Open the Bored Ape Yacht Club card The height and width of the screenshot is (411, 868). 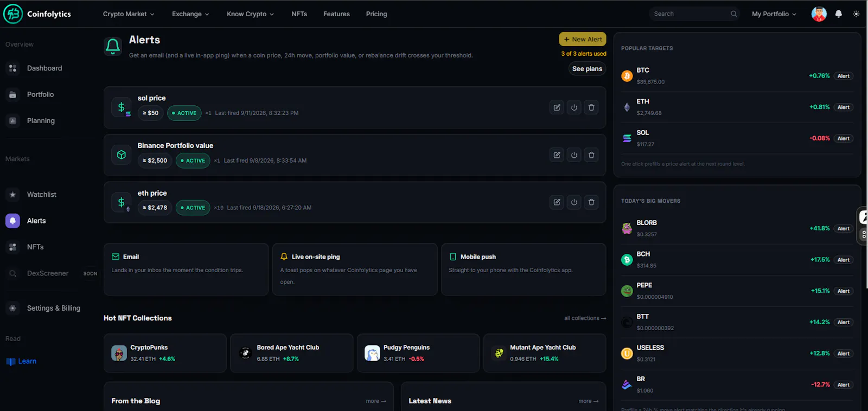pos(292,353)
